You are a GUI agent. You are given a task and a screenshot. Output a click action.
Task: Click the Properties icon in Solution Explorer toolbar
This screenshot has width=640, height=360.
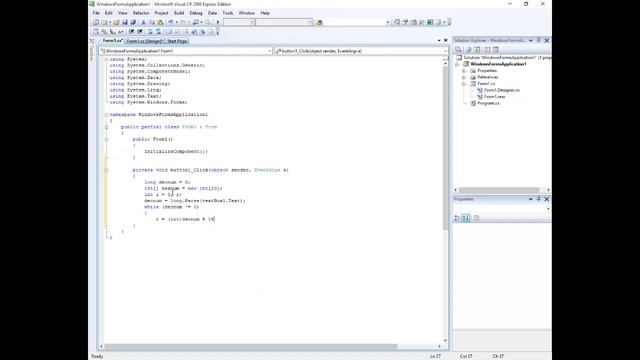coord(458,49)
